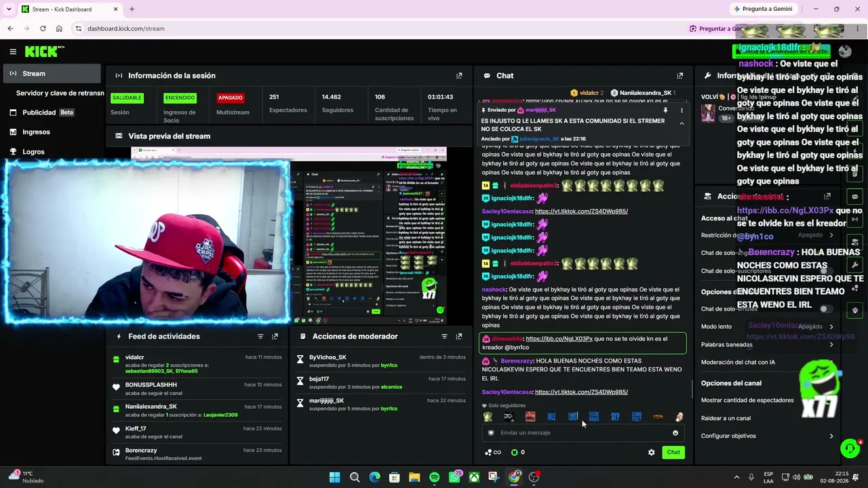Select beja117 suspension in moderator actions
This screenshot has width=868, height=488.
tap(380, 382)
